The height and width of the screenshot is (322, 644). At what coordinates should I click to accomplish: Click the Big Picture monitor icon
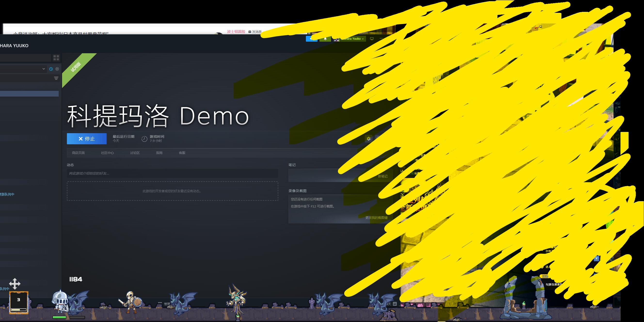tap(372, 39)
